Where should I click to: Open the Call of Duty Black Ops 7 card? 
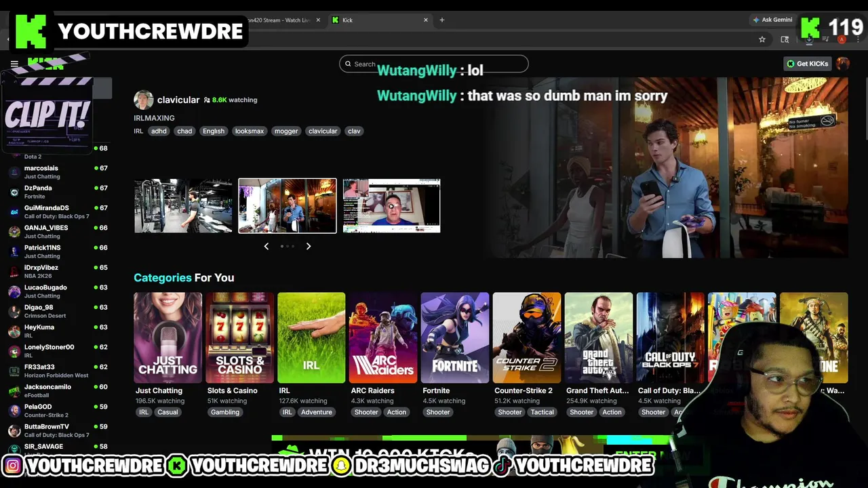(671, 338)
